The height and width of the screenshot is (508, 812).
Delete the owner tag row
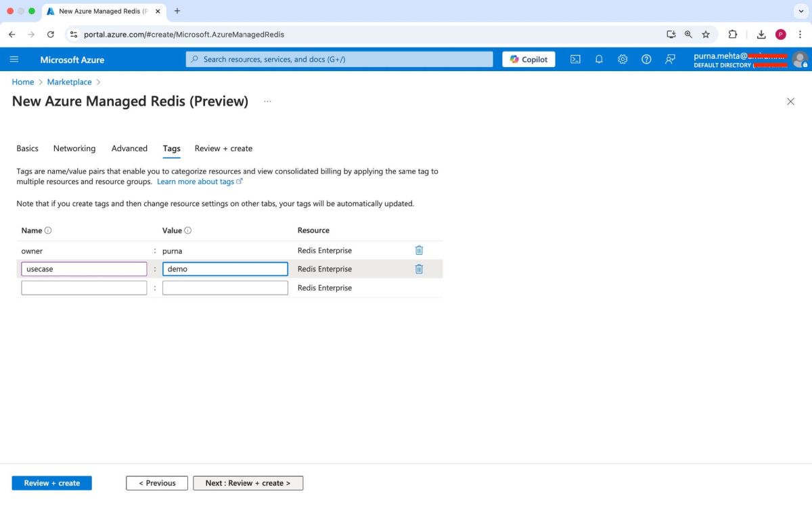419,250
